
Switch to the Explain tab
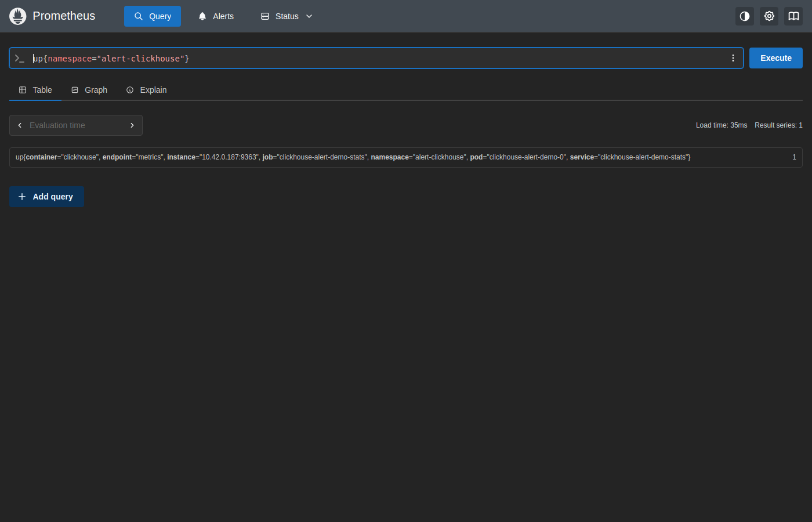pos(146,90)
